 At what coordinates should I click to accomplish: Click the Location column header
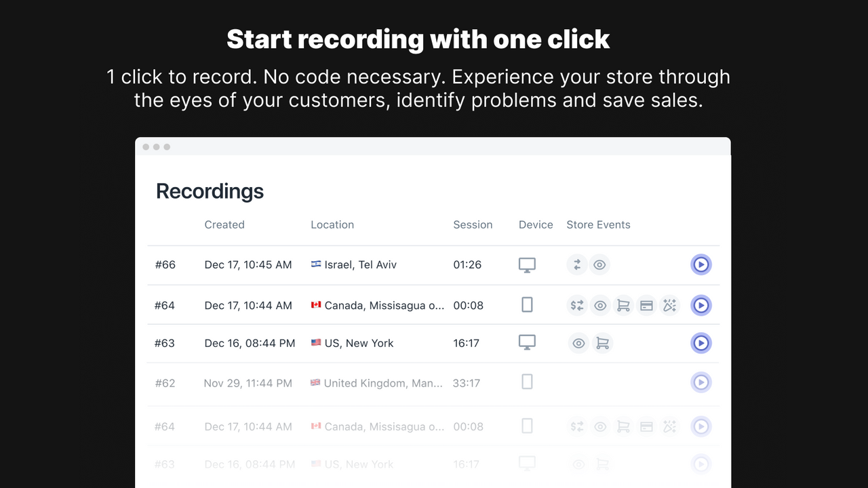tap(332, 224)
